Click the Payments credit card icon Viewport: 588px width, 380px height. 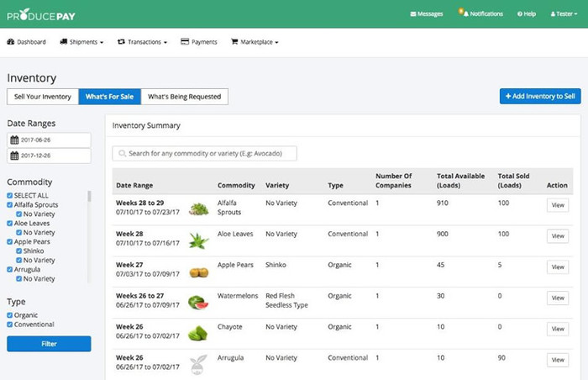185,41
